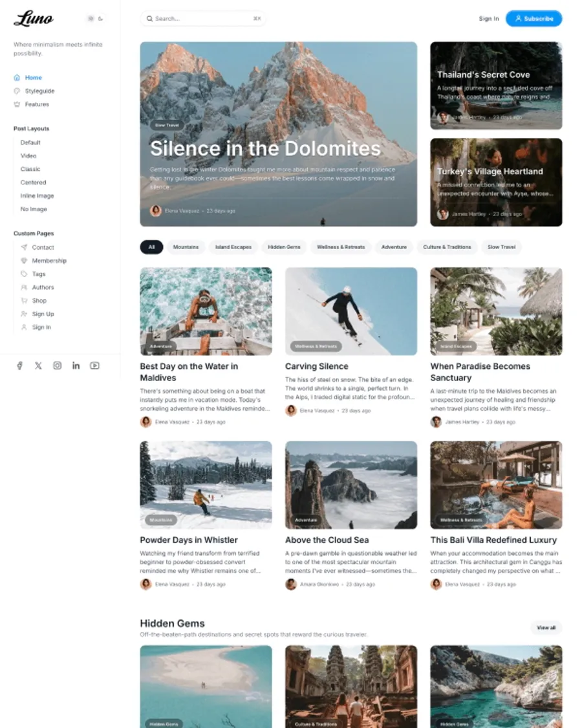Click the Features lightning icon in sidebar
The image size is (582, 728).
coord(19,104)
